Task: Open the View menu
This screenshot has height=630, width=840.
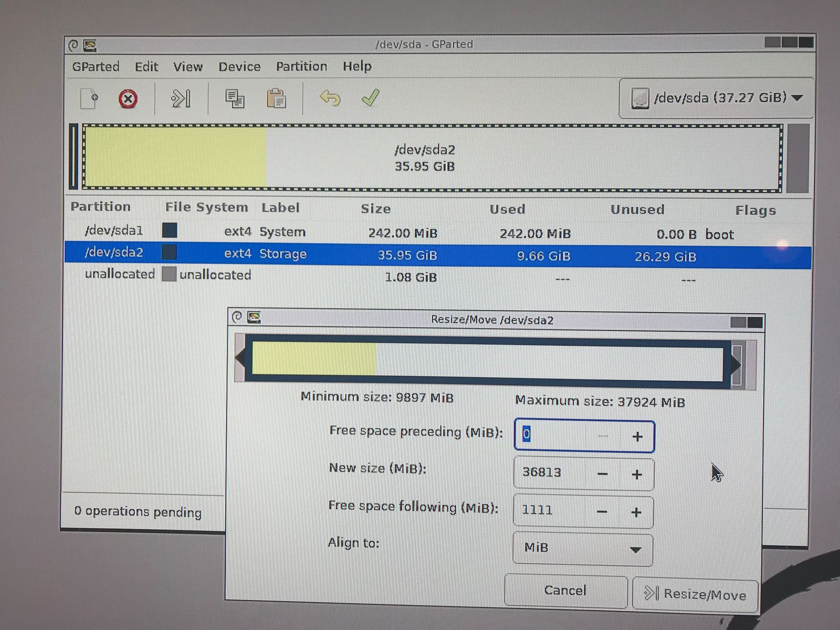Action: coord(187,67)
